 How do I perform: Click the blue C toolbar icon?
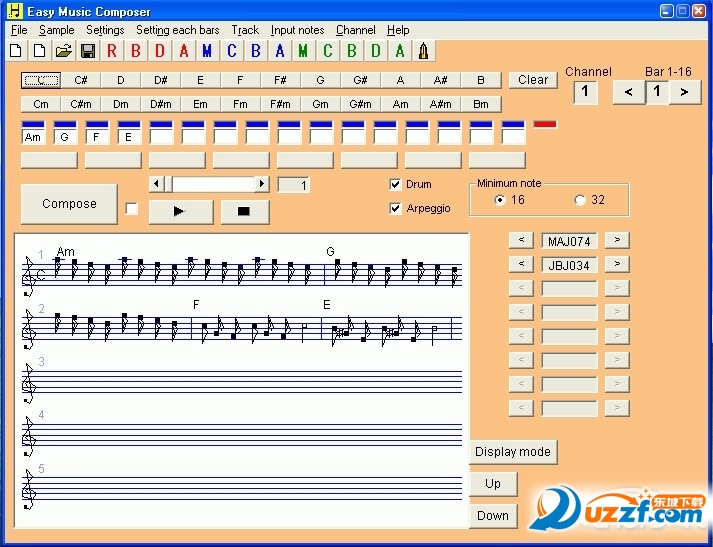[x=231, y=51]
